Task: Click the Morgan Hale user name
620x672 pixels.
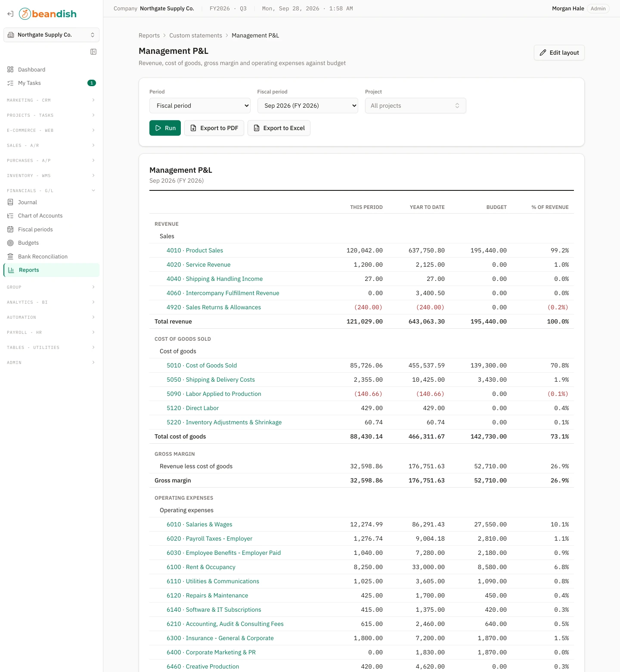Action: point(568,9)
